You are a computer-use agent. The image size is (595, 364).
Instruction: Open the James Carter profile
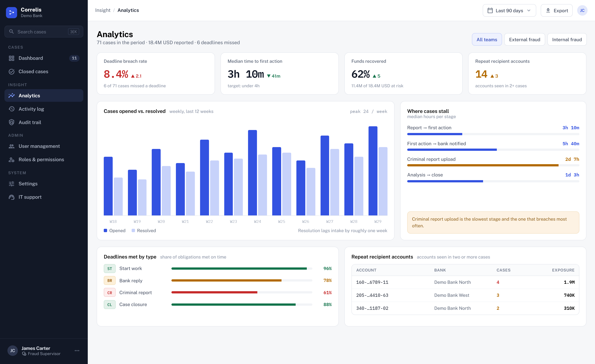click(44, 350)
